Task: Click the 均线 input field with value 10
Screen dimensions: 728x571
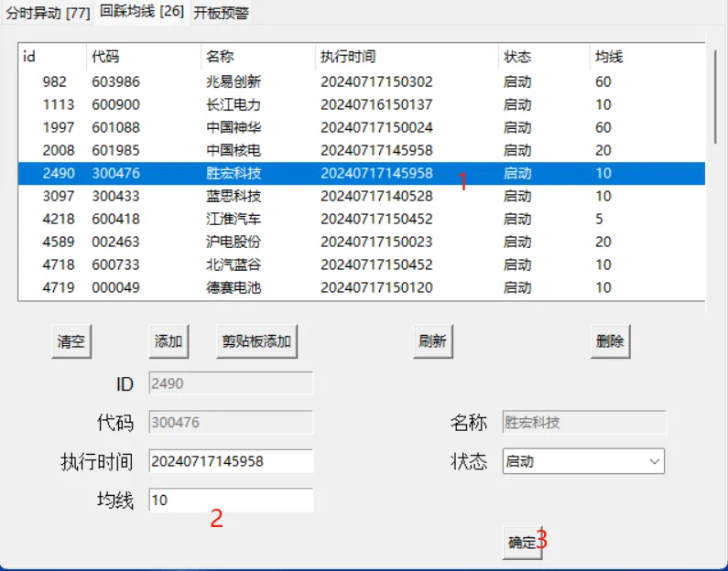Action: click(x=231, y=500)
